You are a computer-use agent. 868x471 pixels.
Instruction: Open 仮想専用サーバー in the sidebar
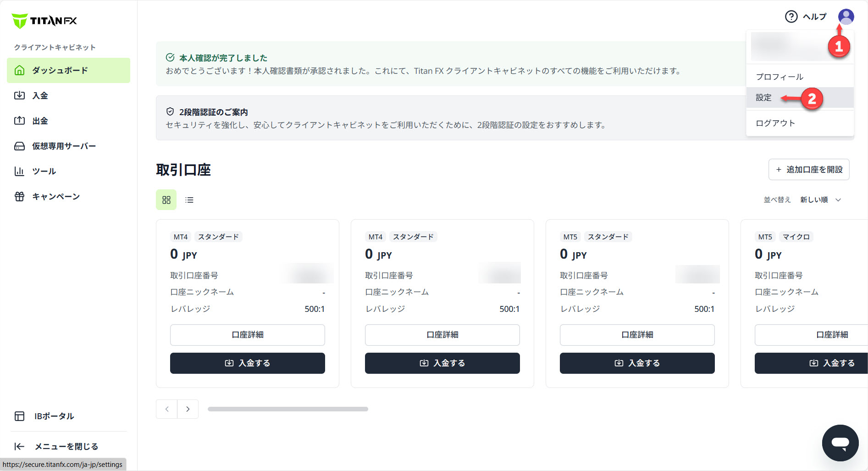point(64,146)
